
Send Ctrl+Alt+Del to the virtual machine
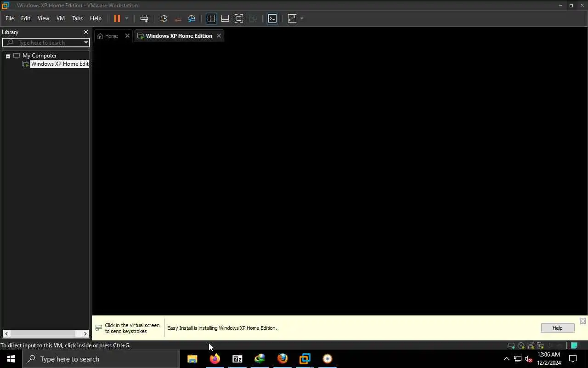click(144, 18)
